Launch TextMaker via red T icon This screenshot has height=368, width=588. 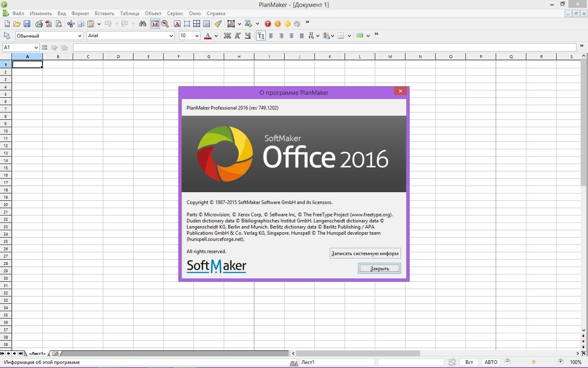268,24
